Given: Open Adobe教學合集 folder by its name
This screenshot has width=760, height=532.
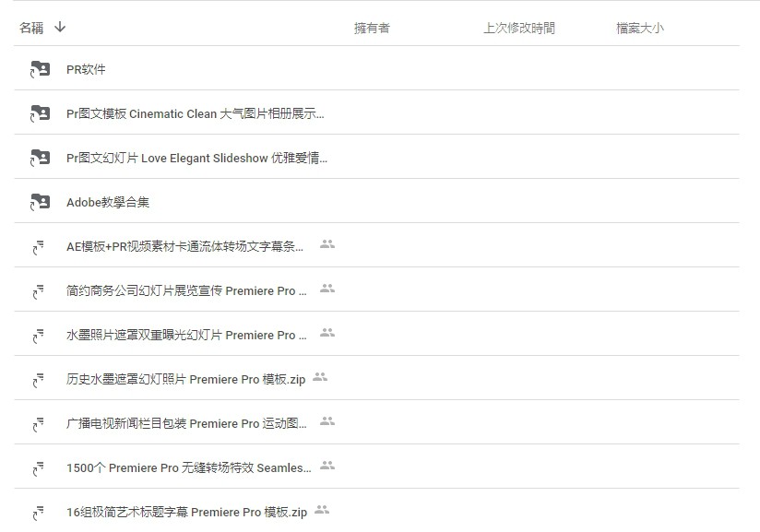Looking at the screenshot, I should [108, 202].
